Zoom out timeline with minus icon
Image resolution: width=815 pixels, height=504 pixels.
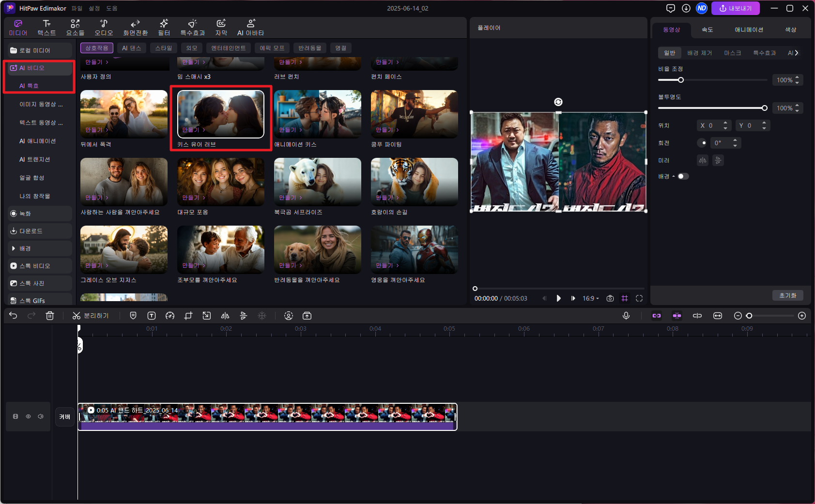pyautogui.click(x=738, y=316)
